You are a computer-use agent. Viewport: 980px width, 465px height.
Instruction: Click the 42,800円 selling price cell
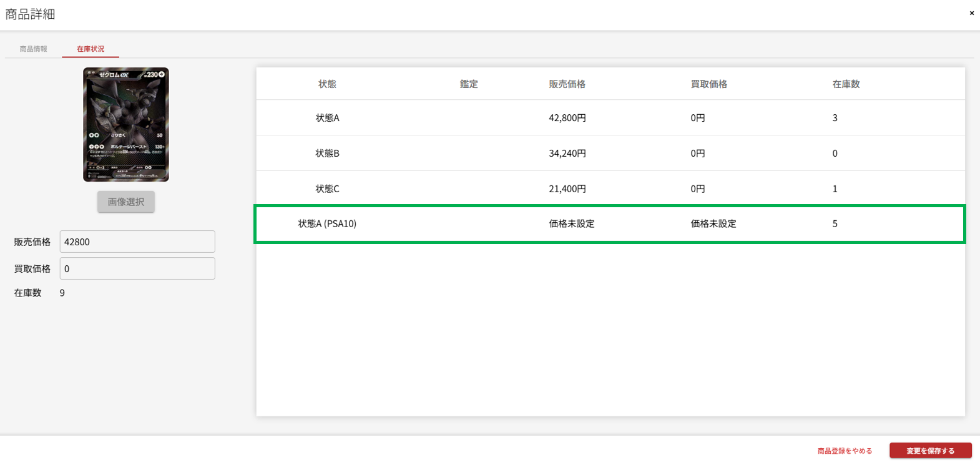click(x=567, y=117)
